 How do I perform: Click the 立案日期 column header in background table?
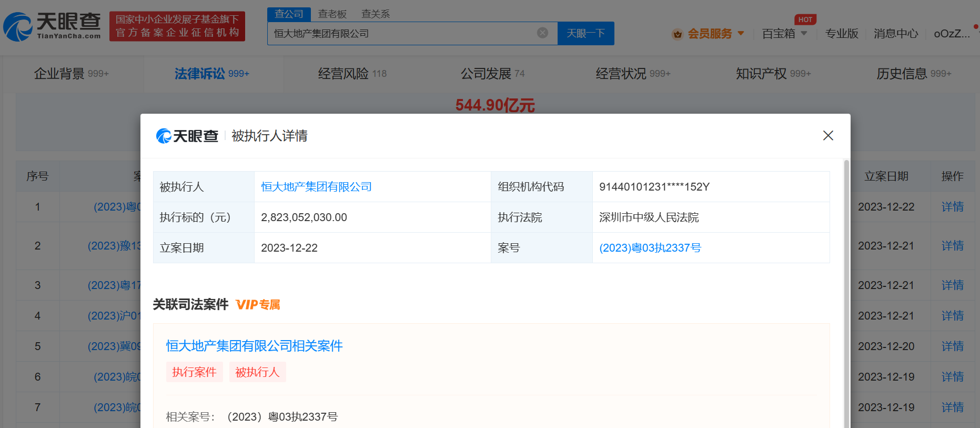pyautogui.click(x=886, y=176)
